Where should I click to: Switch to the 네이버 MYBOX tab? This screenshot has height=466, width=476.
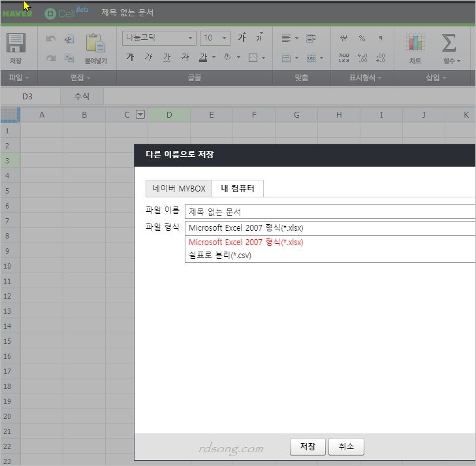pyautogui.click(x=179, y=189)
